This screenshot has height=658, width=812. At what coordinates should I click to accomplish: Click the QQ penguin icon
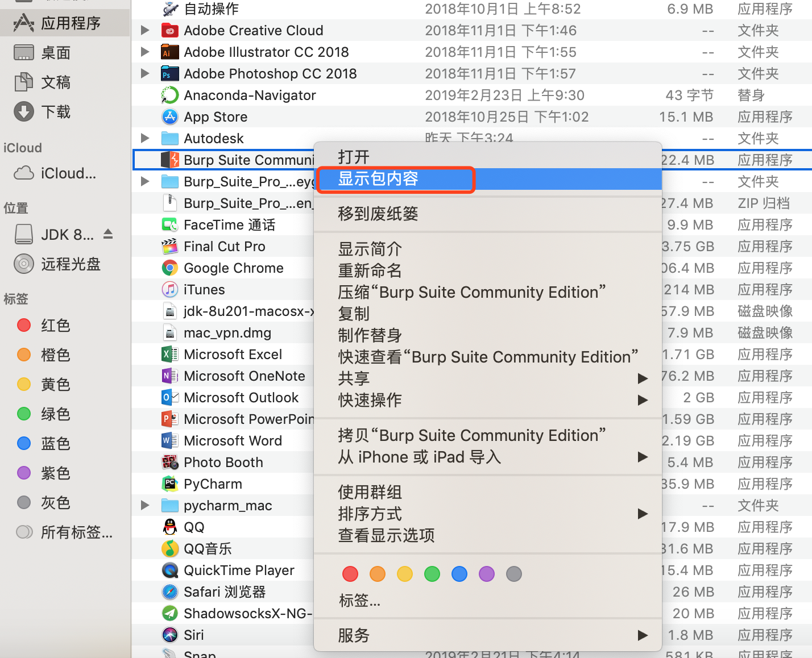pyautogui.click(x=169, y=527)
